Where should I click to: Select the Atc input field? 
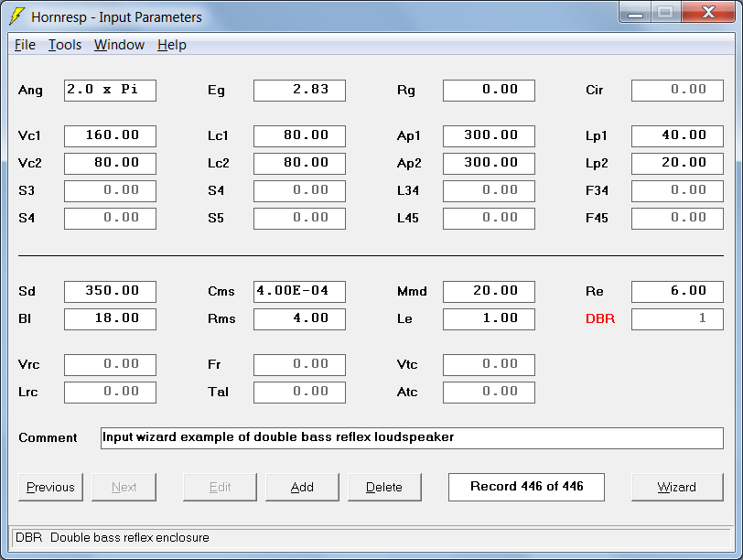pyautogui.click(x=489, y=393)
